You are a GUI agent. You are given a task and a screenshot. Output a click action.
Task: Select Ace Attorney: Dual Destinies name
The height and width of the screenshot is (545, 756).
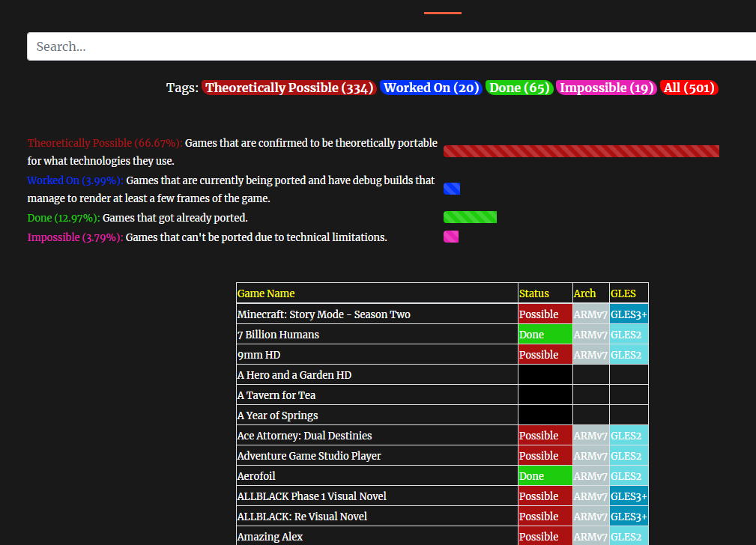pyautogui.click(x=305, y=436)
